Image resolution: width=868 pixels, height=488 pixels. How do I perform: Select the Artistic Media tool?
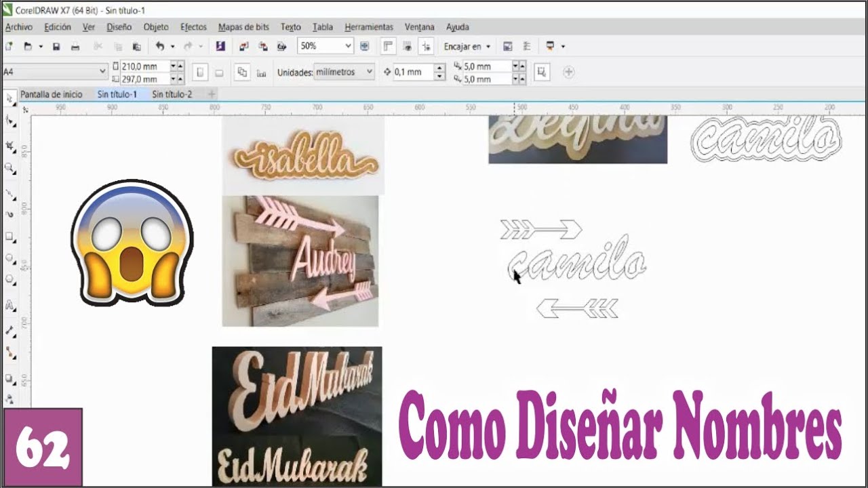[x=9, y=214]
